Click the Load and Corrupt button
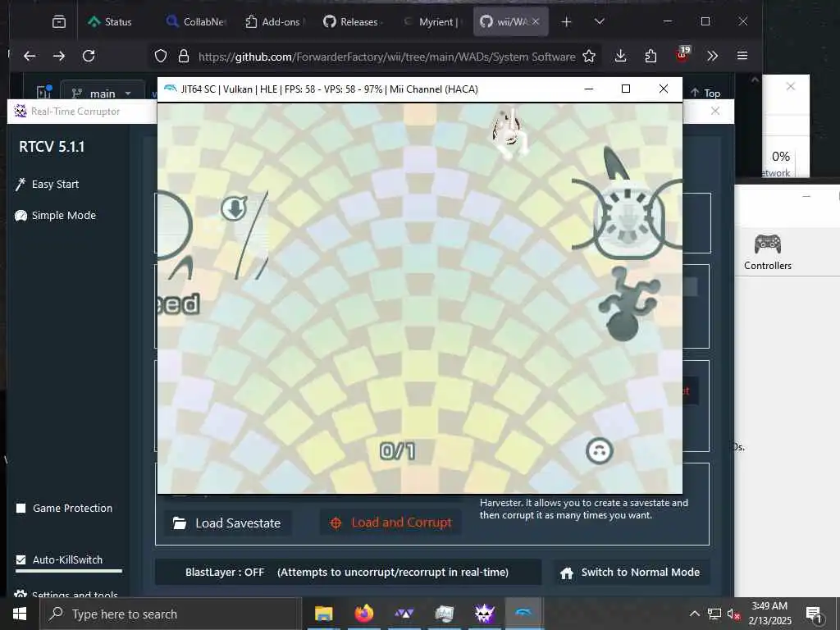Viewport: 840px width, 630px height. (x=391, y=523)
